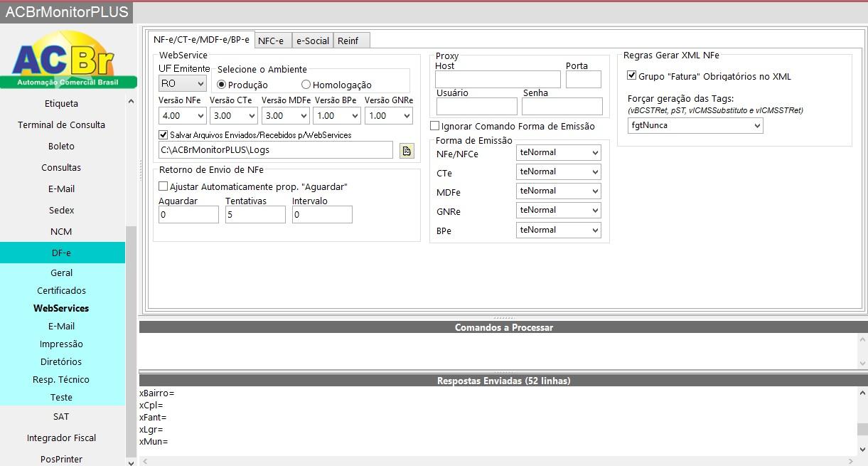The image size is (868, 466).
Task: Open Impressão under DF-e
Action: pyautogui.click(x=62, y=344)
